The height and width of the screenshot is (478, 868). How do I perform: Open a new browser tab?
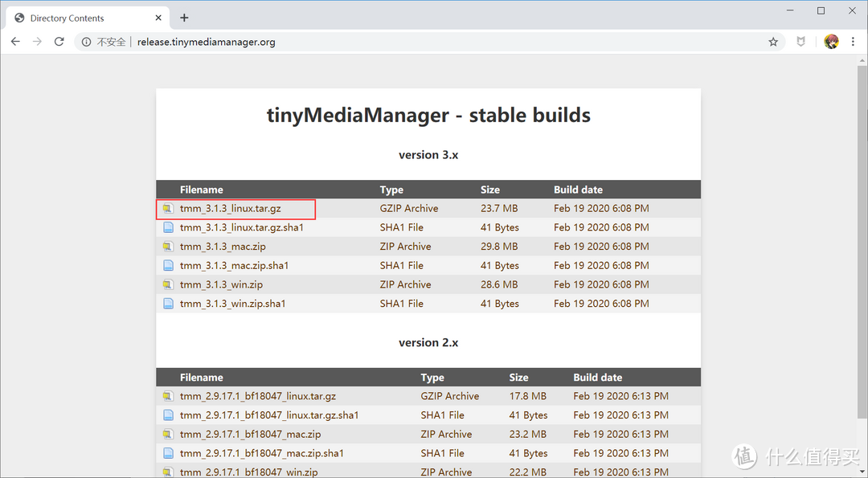tap(184, 18)
